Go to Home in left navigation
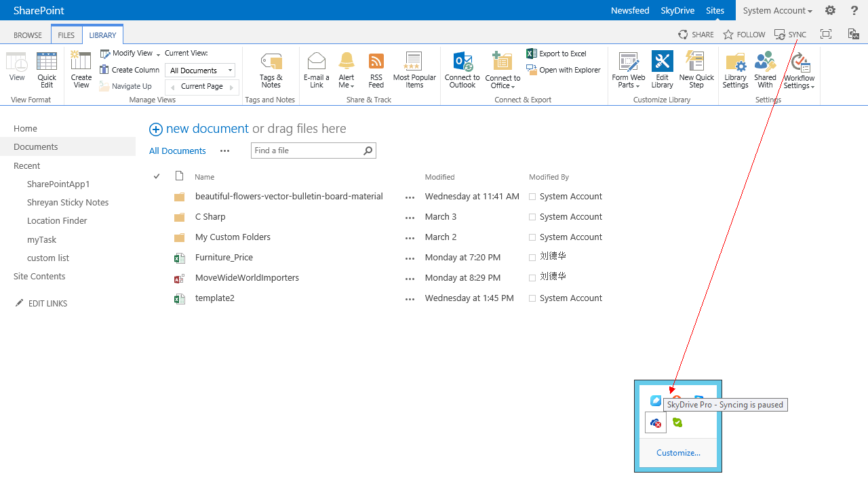The image size is (868, 478). [25, 128]
